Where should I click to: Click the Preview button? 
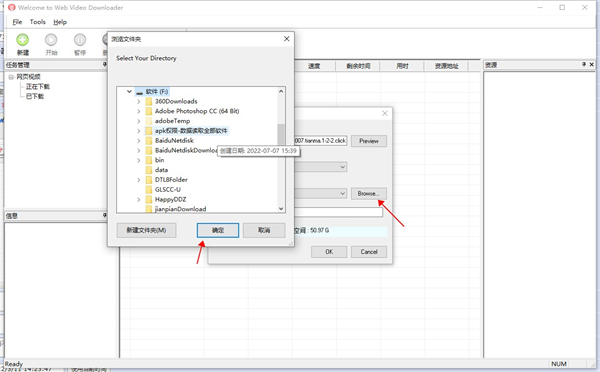(x=368, y=141)
